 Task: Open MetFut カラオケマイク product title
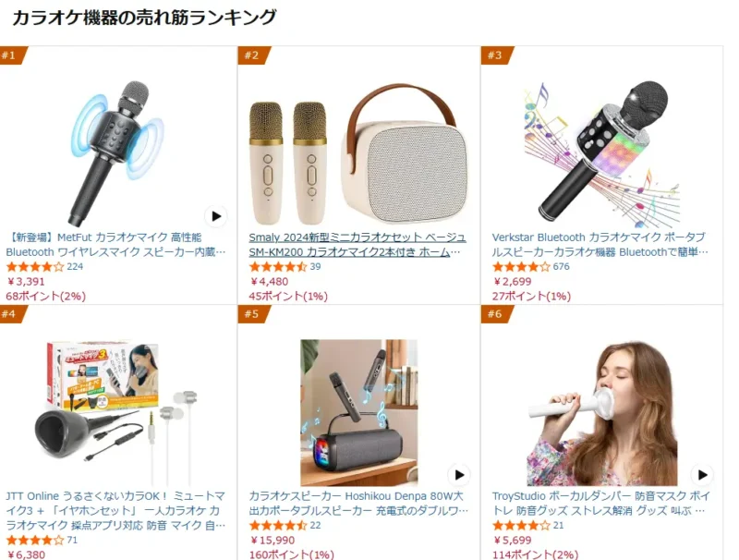click(x=116, y=245)
